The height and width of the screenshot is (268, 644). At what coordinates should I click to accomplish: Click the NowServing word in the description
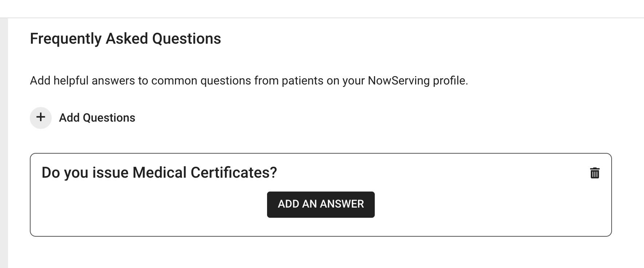(399, 80)
